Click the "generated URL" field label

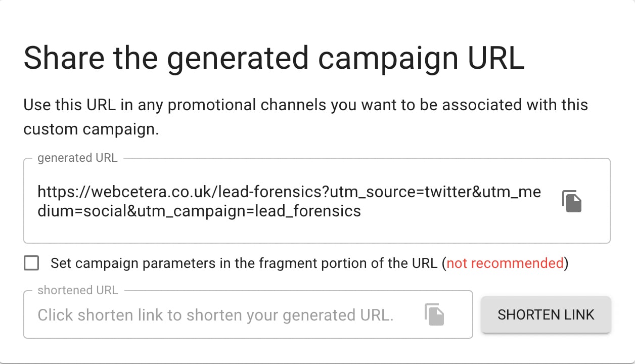[x=77, y=158]
